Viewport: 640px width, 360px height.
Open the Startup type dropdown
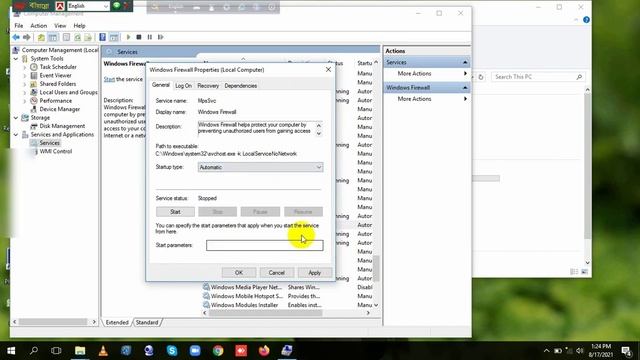click(x=260, y=167)
